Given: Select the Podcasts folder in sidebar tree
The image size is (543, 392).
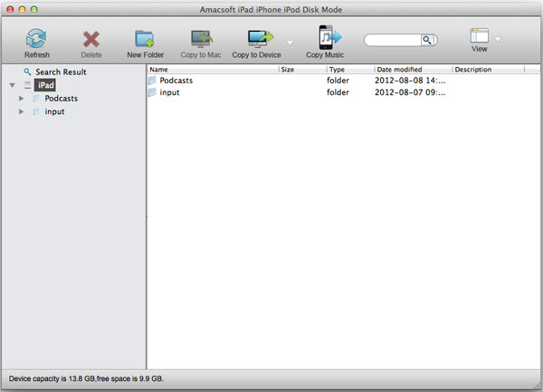Looking at the screenshot, I should (x=61, y=99).
